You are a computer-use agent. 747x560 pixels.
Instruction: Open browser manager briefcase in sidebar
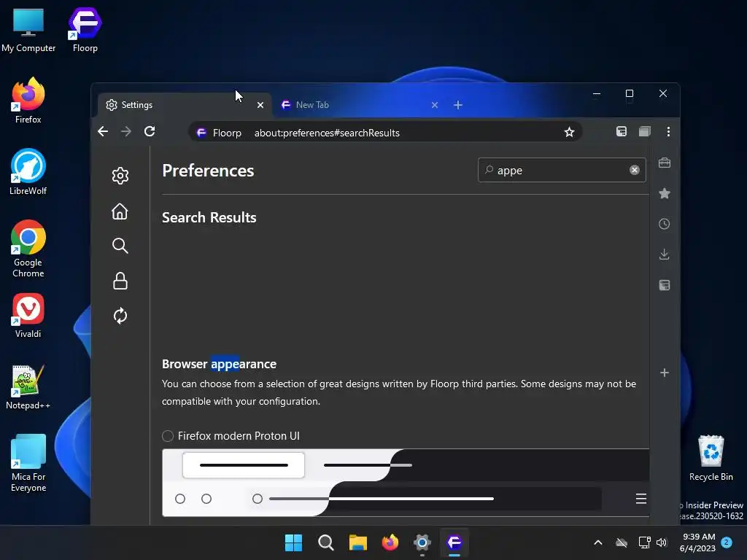pyautogui.click(x=665, y=163)
